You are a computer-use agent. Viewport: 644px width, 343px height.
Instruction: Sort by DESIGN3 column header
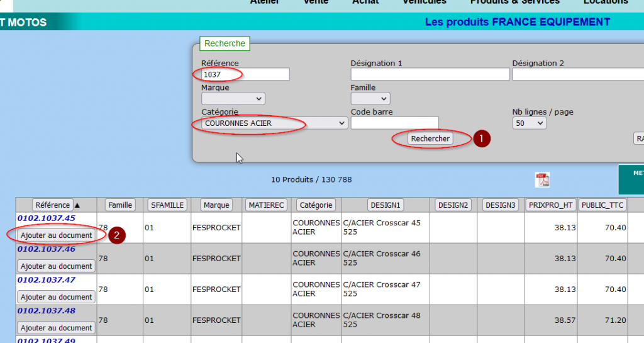[x=500, y=205]
